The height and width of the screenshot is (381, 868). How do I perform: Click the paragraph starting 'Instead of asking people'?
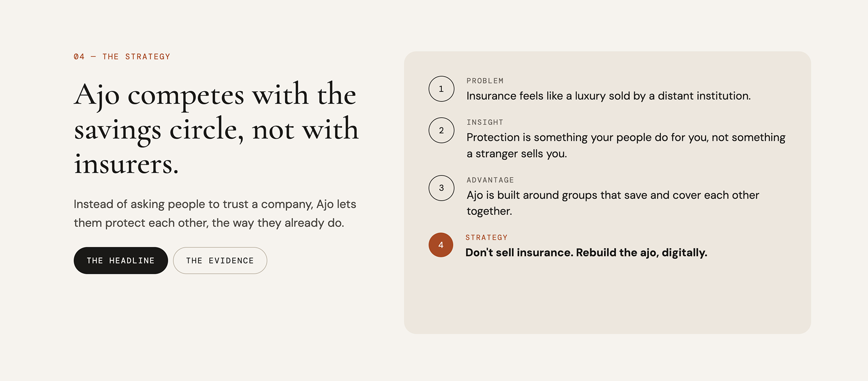point(215,213)
